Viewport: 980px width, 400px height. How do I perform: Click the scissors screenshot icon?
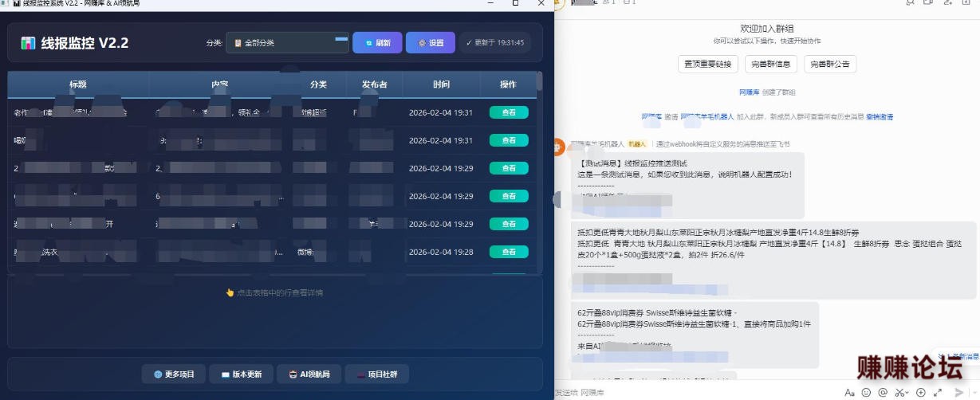coord(899,393)
